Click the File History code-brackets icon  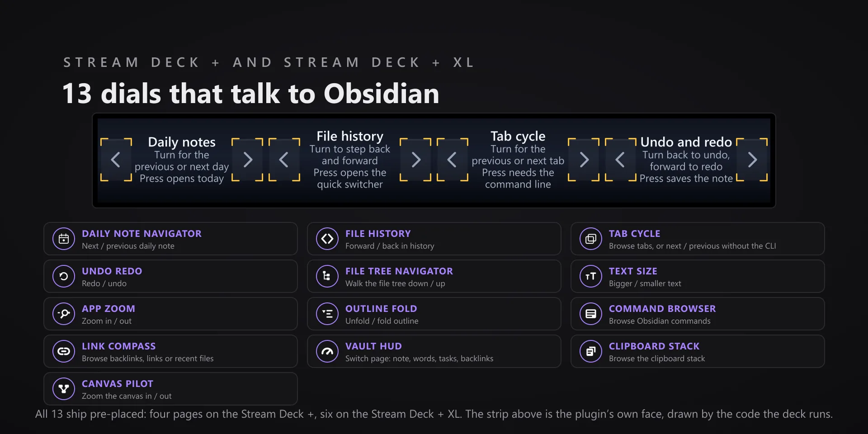pos(327,239)
